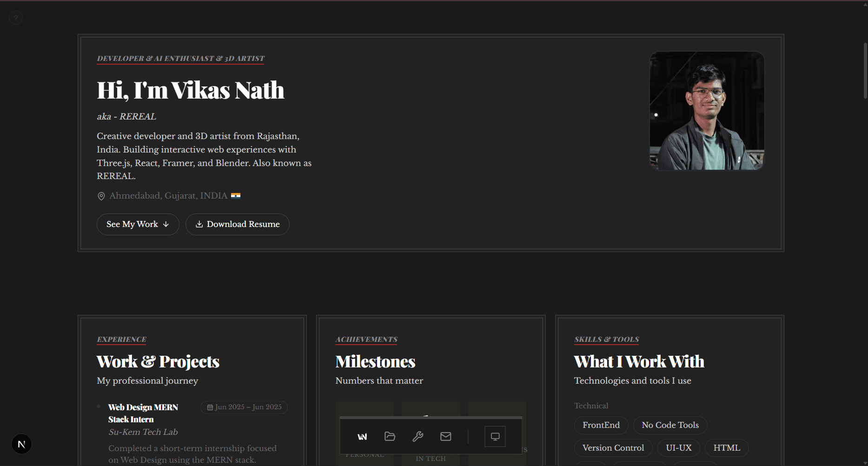868x466 pixels.
Task: Open the Work & Projects section heading
Action: pyautogui.click(x=158, y=361)
